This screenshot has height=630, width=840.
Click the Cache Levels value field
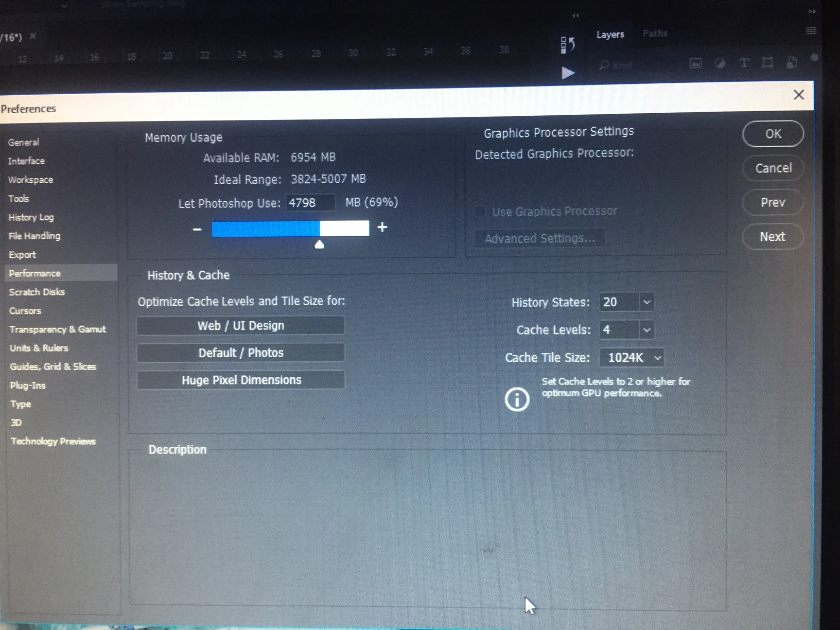pyautogui.click(x=619, y=329)
